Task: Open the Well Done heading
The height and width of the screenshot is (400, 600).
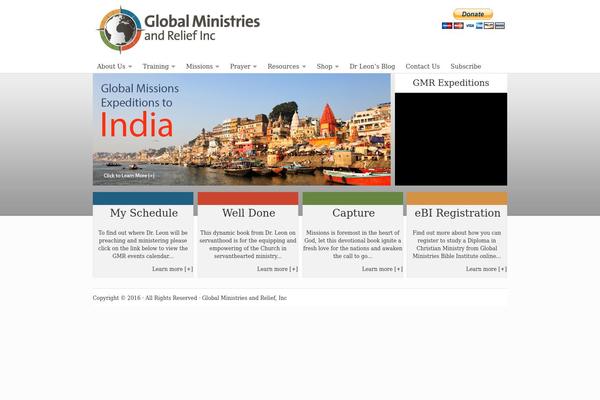Action: 249,213
